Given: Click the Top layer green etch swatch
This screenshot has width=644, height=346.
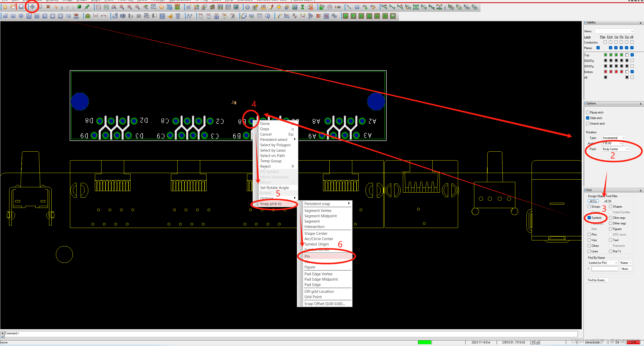Looking at the screenshot, I should [x=611, y=55].
